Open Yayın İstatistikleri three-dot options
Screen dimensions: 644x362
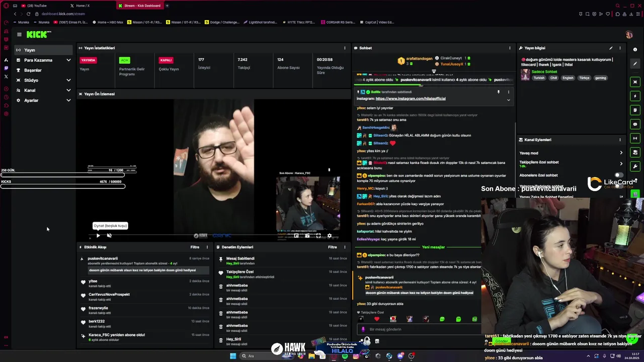click(x=345, y=48)
